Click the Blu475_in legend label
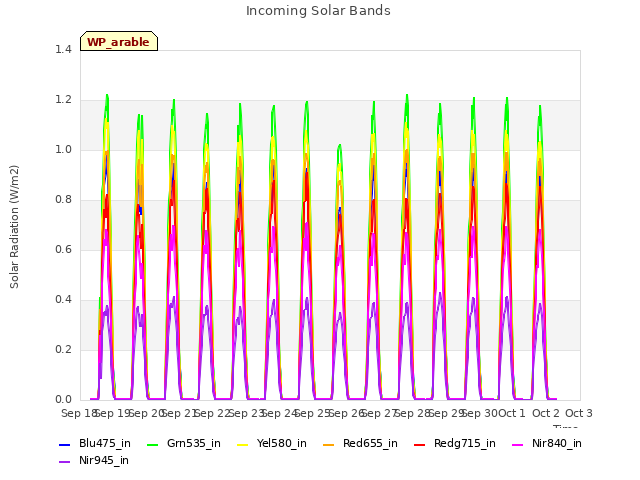Viewport: 640px width, 480px height. (104, 443)
